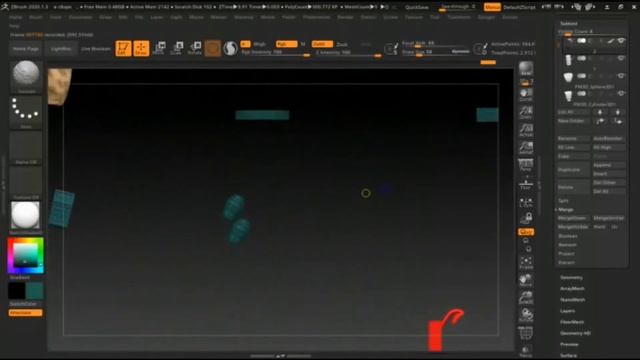
Task: Click the Actual size icon
Action: click(526, 130)
